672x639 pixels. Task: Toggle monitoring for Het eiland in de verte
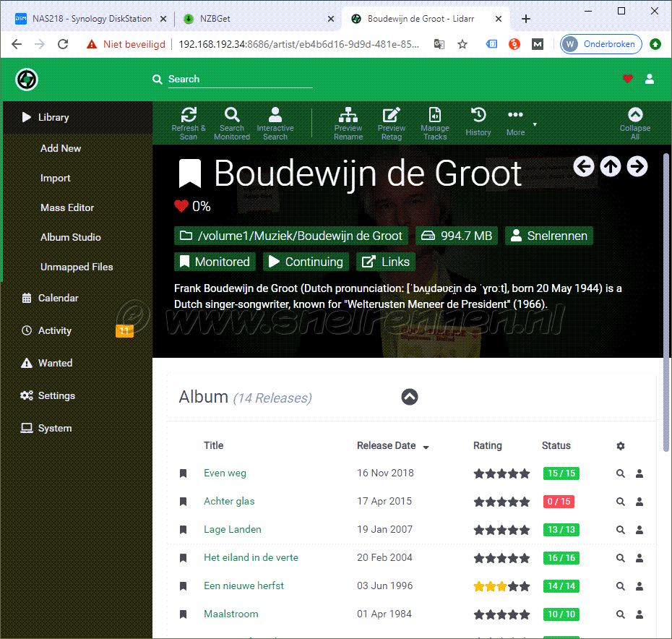[183, 558]
